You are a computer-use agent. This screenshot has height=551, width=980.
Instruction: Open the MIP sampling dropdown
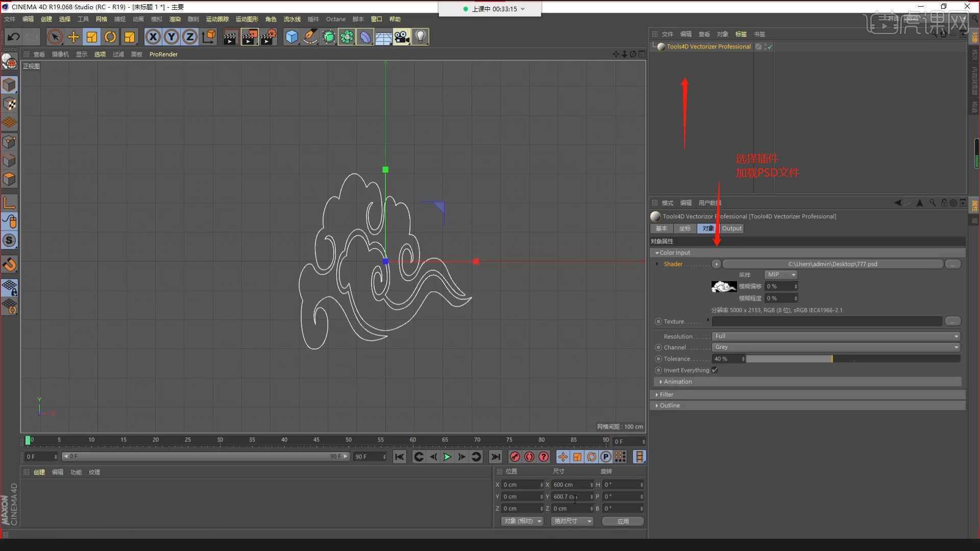click(781, 274)
